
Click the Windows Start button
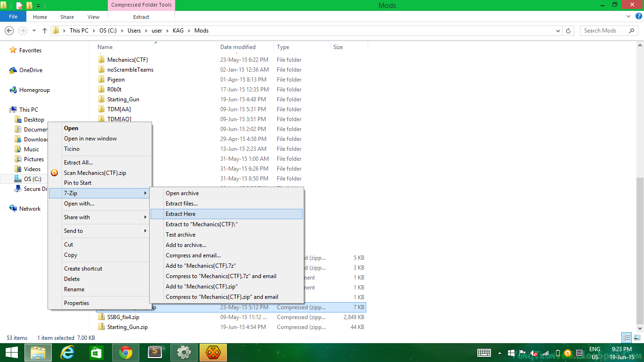coord(11,353)
